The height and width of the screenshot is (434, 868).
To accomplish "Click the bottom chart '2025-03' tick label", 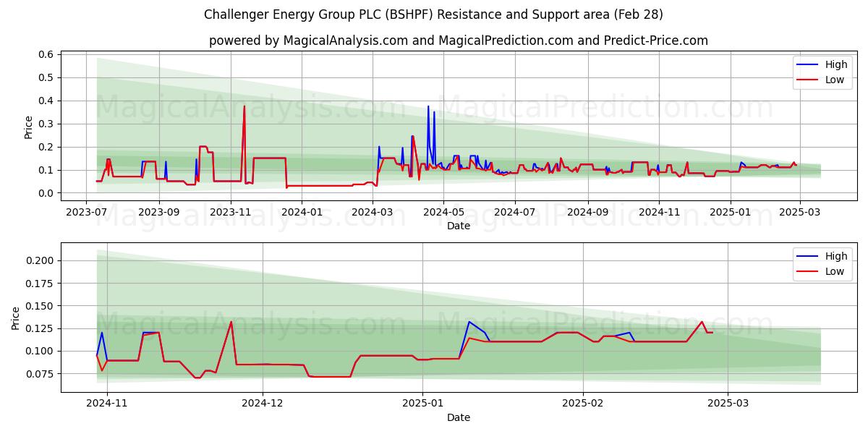I will (x=728, y=404).
